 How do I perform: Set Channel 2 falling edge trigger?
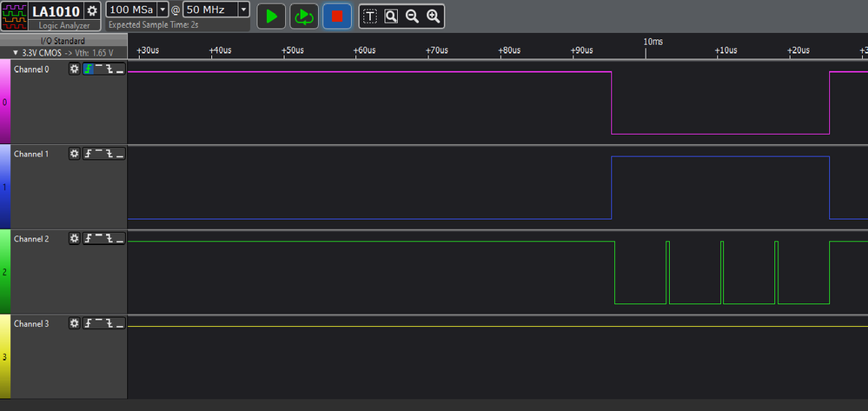tap(109, 238)
